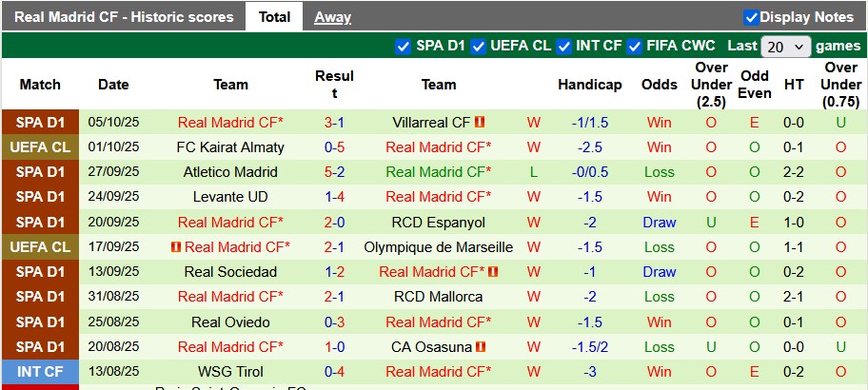Screen dimensions: 868x390
Task: Open the FC Kairat Almaty team link
Action: 230,147
